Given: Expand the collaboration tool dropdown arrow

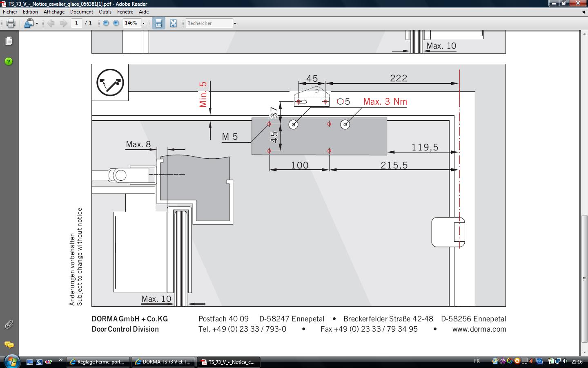Looking at the screenshot, I should click(37, 23).
